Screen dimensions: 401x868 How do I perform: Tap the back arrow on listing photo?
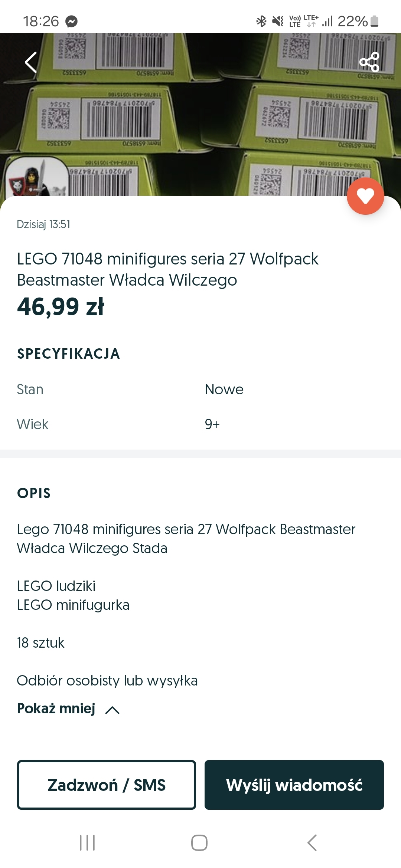point(31,62)
